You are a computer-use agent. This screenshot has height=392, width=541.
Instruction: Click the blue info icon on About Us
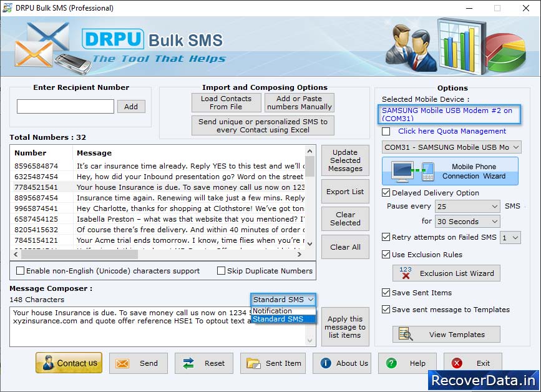pos(325,363)
